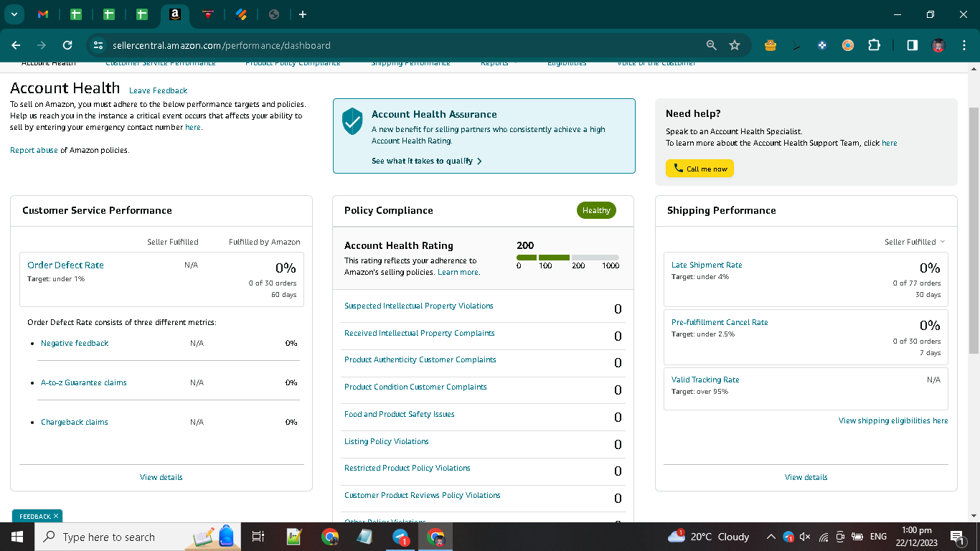980x551 pixels.
Task: Expand See what it takes to qualify
Action: [x=426, y=161]
